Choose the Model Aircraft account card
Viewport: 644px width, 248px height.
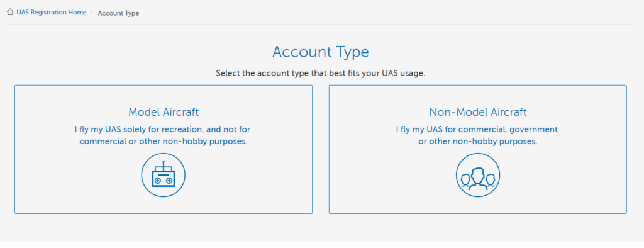point(164,149)
